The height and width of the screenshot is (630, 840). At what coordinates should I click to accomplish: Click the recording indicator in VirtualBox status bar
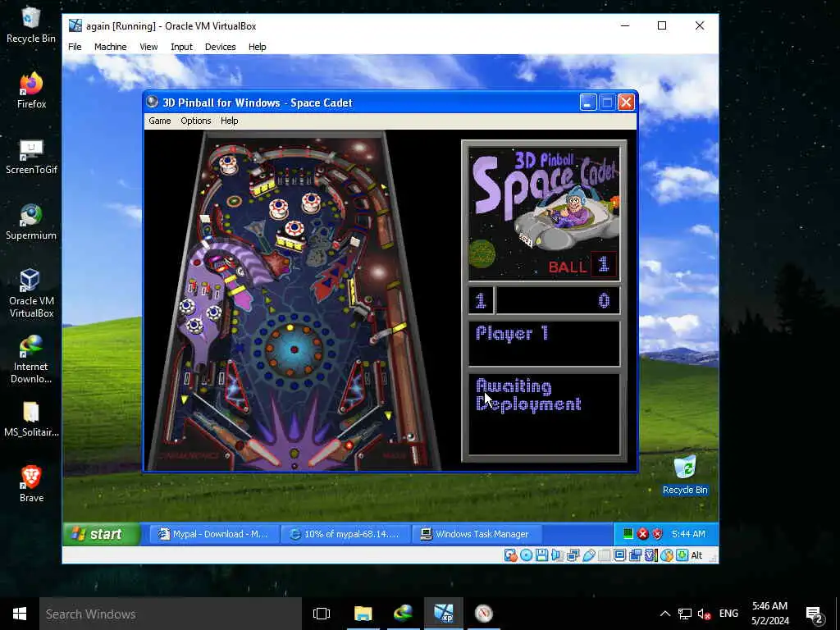pyautogui.click(x=636, y=555)
